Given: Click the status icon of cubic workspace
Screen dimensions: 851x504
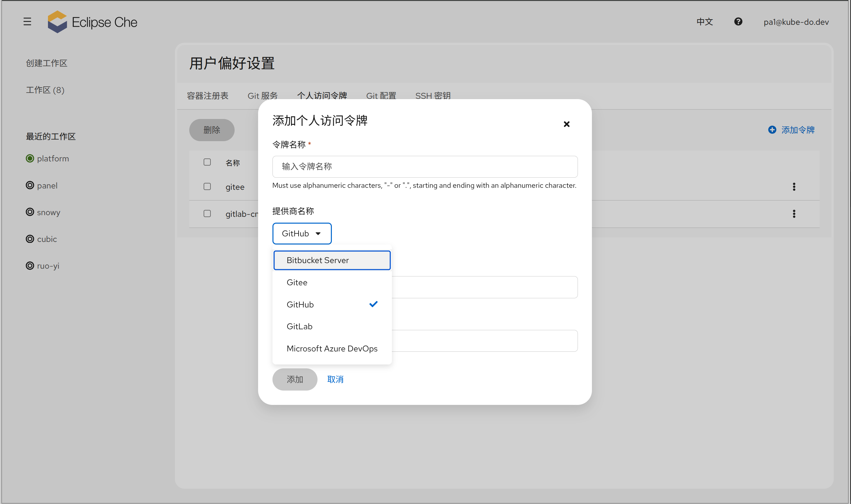Looking at the screenshot, I should [x=30, y=239].
